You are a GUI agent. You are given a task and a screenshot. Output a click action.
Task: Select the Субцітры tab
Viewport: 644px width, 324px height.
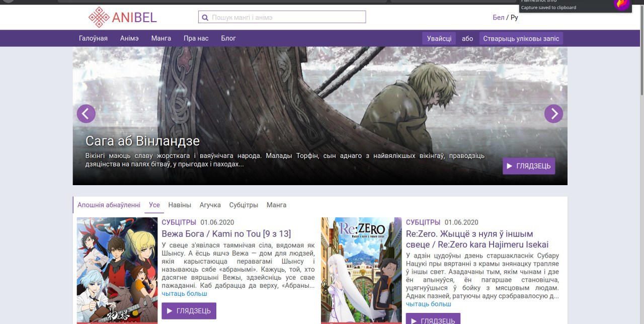pos(244,205)
